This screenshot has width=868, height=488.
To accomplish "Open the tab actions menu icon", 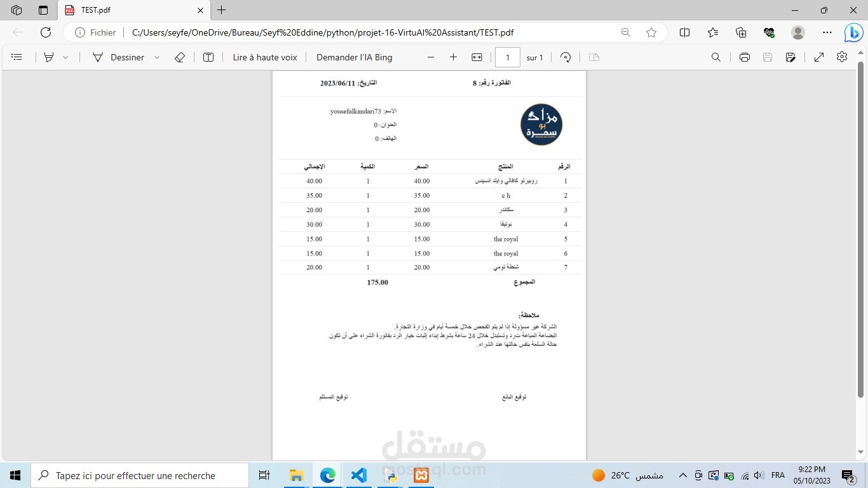I will tap(43, 10).
